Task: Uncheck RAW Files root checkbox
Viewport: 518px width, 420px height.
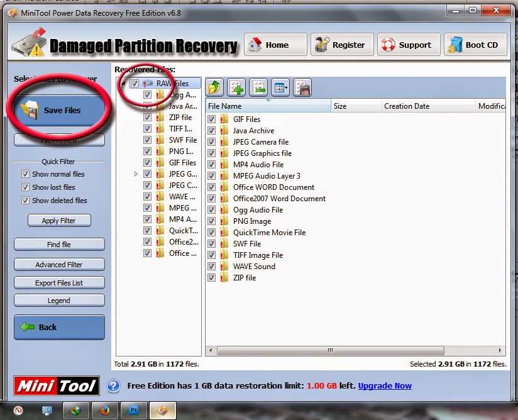Action: click(135, 83)
